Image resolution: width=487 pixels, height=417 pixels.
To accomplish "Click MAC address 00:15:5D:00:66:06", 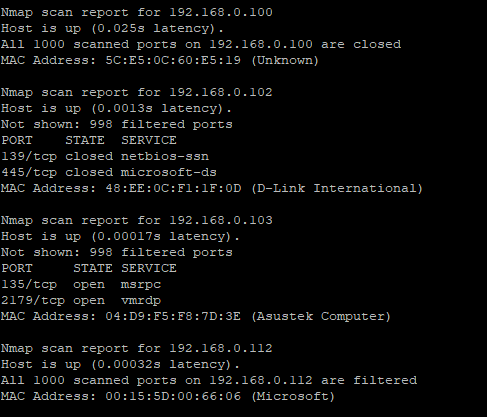I will pyautogui.click(x=173, y=396).
